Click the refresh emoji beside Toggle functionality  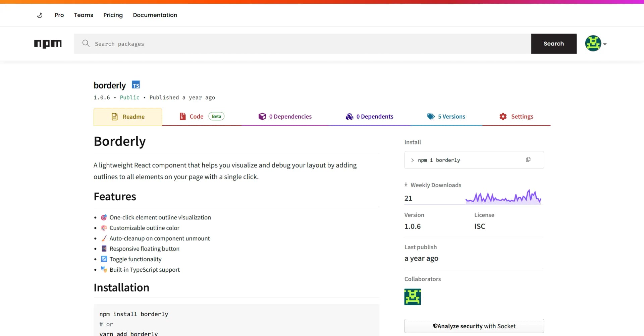[104, 259]
